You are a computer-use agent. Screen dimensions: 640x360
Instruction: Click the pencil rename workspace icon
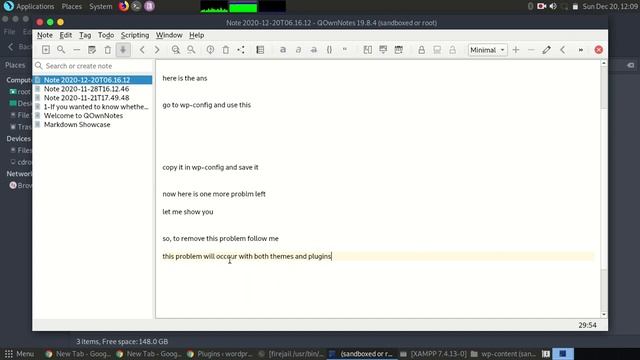click(547, 50)
